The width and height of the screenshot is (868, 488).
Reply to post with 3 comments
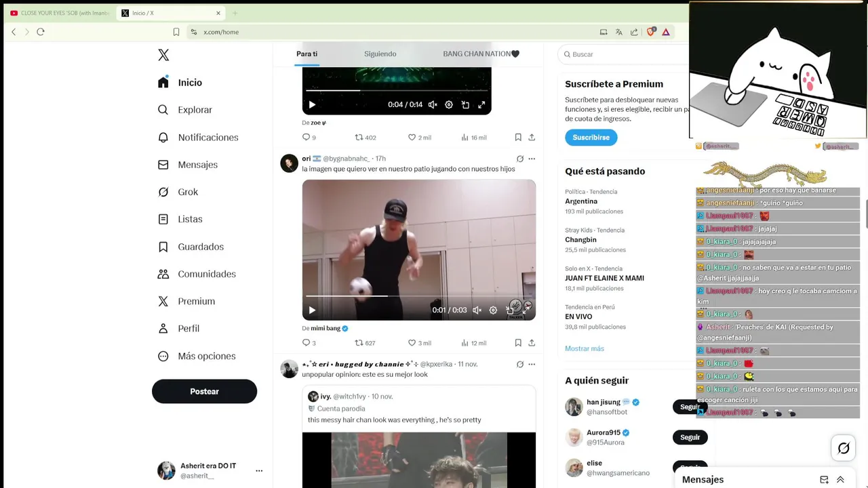click(x=309, y=343)
